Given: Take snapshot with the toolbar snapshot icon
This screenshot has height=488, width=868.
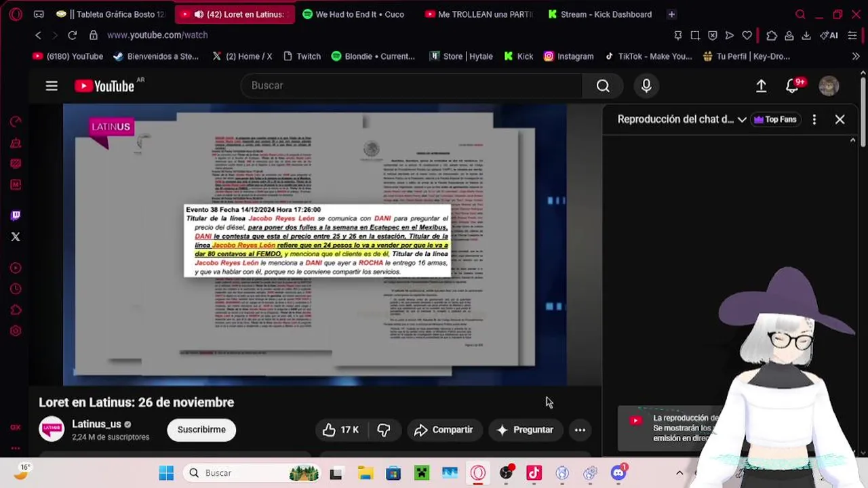Looking at the screenshot, I should (695, 35).
